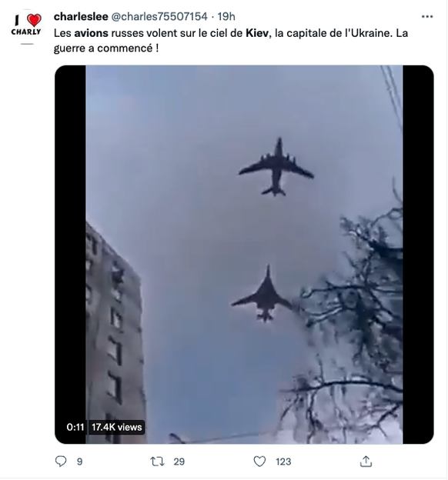448x480 pixels.
Task: Like the tweet with the heart icon
Action: point(260,462)
